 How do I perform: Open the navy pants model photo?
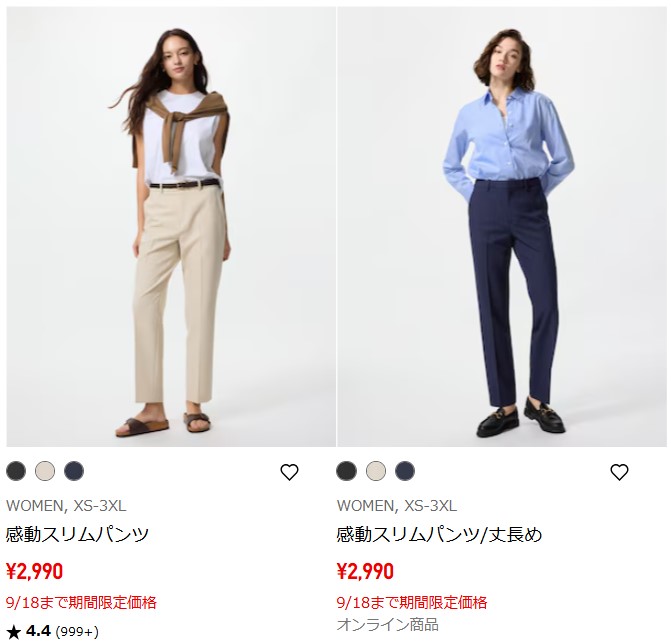[x=502, y=227]
